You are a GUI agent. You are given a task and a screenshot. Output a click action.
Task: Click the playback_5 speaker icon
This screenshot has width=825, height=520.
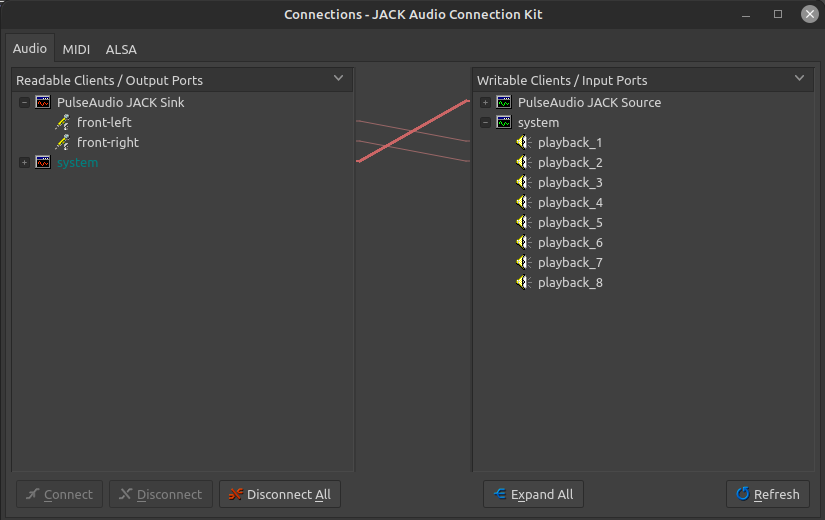point(523,222)
